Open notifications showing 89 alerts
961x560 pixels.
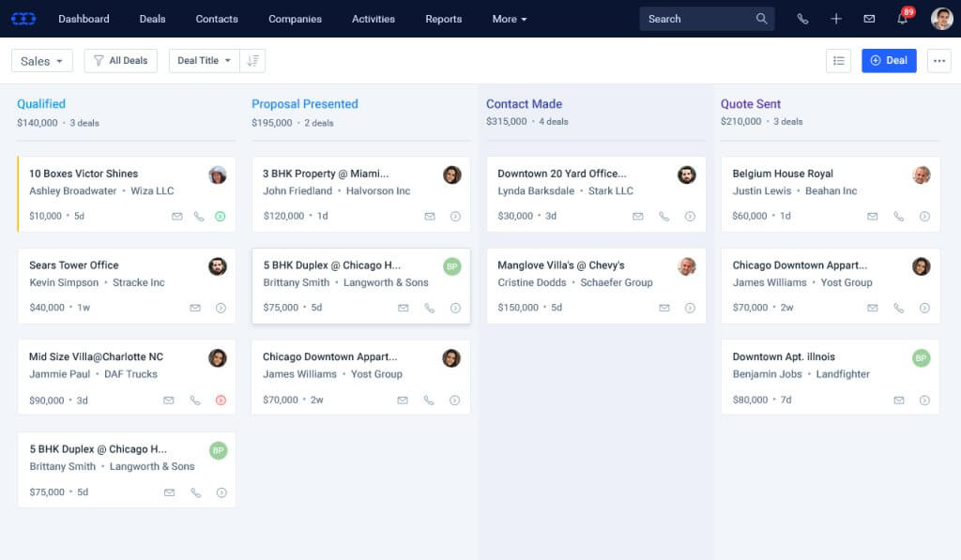902,18
